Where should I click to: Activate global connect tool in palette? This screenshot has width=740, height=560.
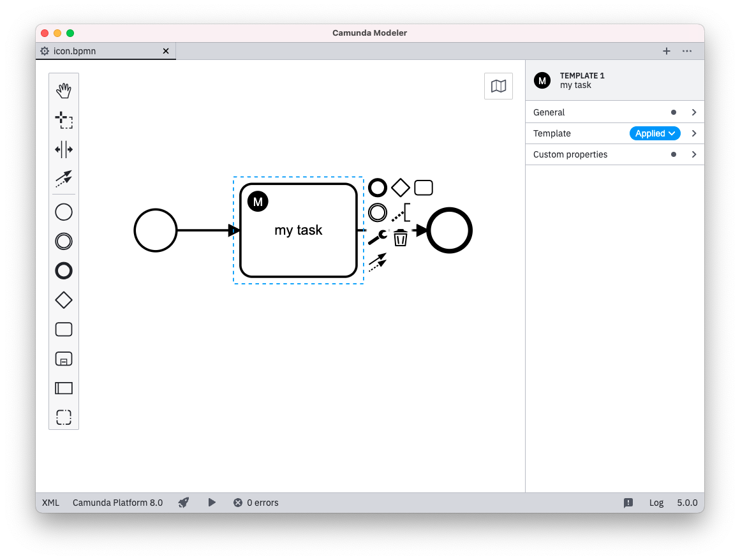64,179
